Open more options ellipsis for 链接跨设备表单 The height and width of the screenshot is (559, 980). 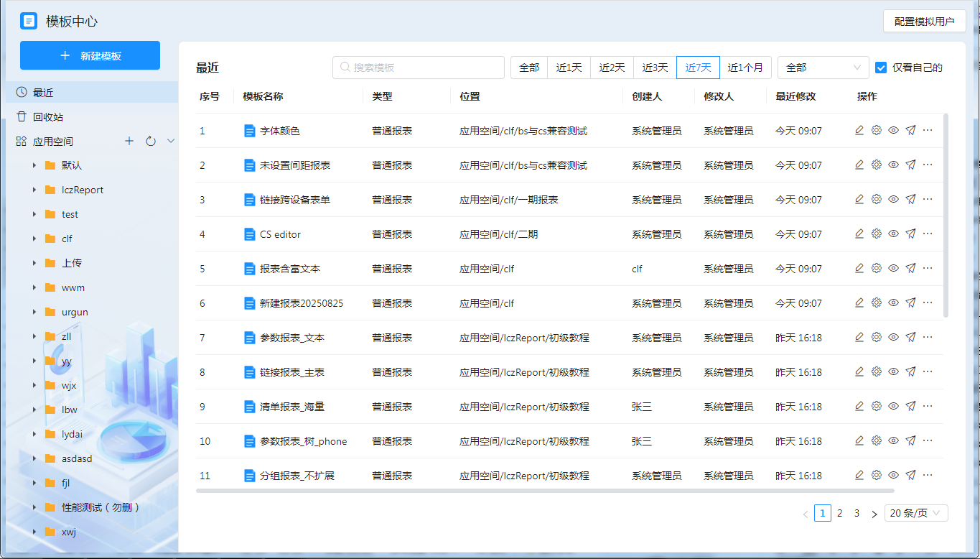tap(928, 200)
